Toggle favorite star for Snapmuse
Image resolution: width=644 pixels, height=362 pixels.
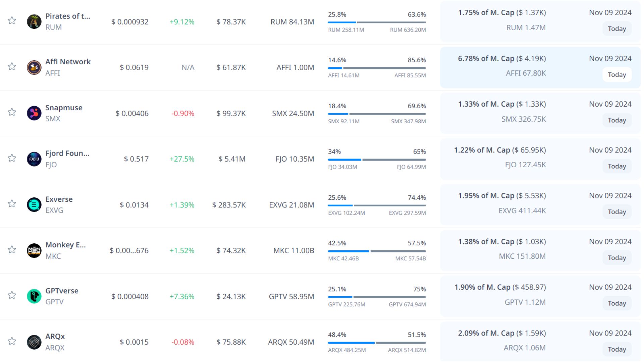point(12,112)
